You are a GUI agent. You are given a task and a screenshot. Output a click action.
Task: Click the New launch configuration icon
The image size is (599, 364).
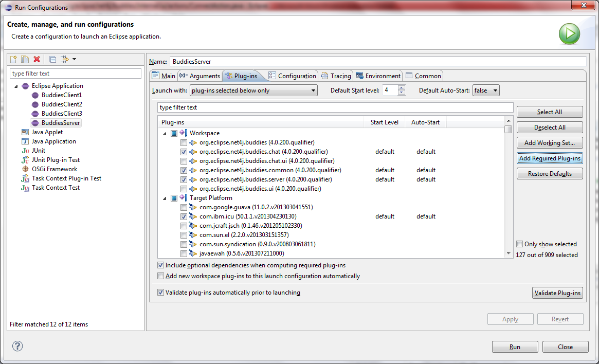pos(13,59)
